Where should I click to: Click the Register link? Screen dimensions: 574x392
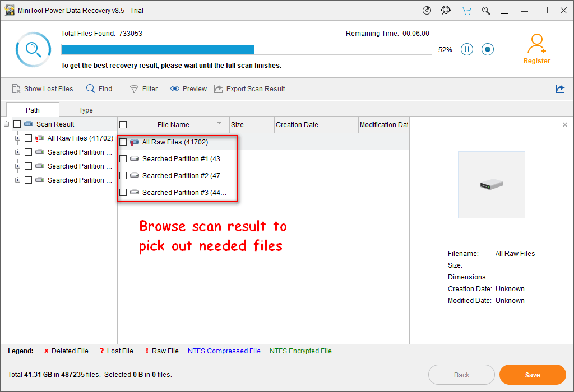click(x=536, y=61)
